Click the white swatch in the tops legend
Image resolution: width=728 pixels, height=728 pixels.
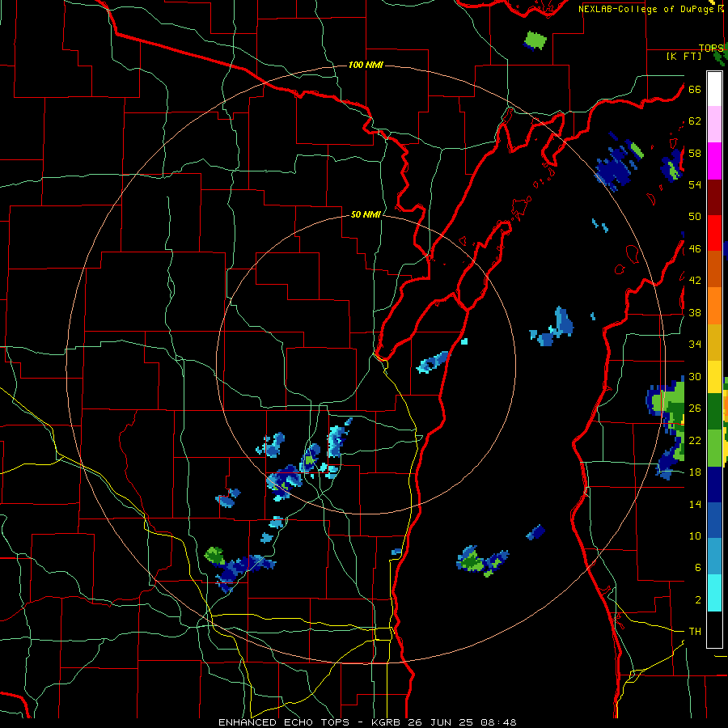point(714,89)
